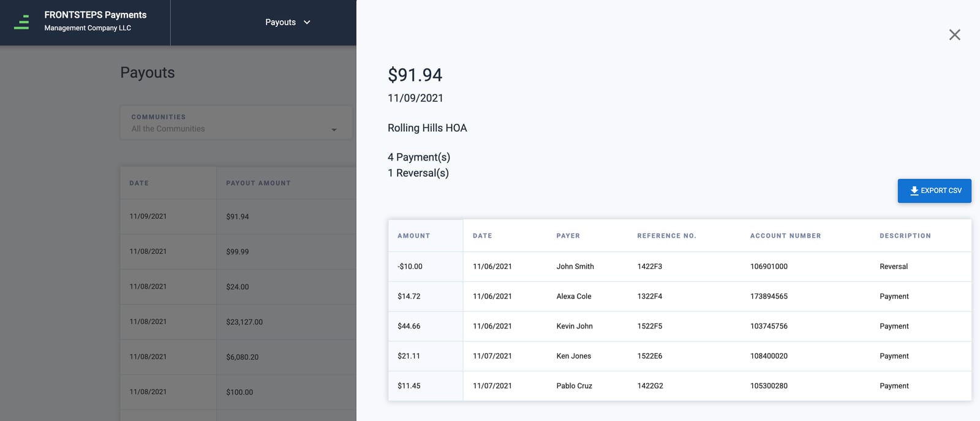Open the $23,127.00 payout row
This screenshot has width=980, height=421.
click(x=238, y=322)
